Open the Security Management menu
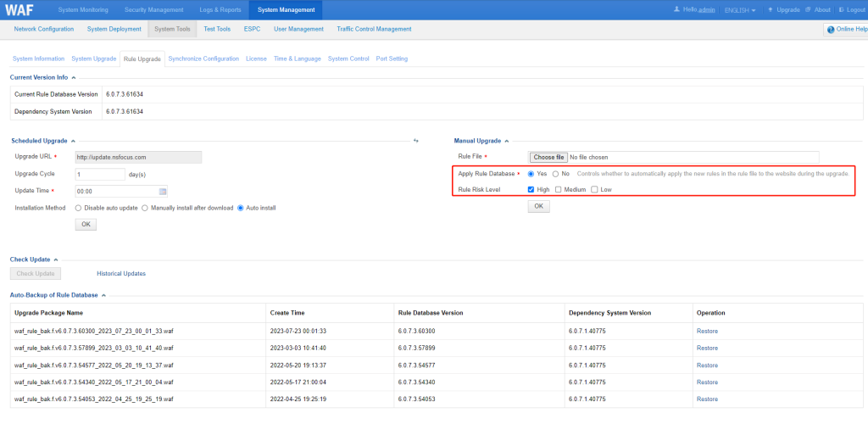 coord(154,10)
